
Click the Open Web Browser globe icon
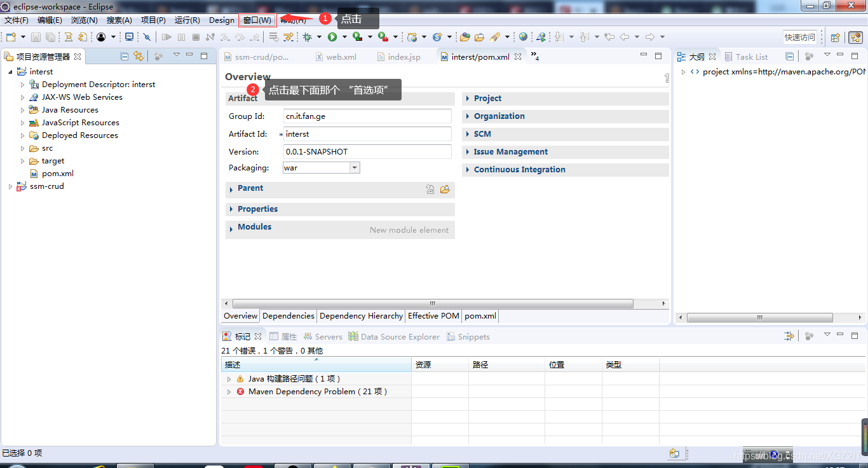(523, 38)
